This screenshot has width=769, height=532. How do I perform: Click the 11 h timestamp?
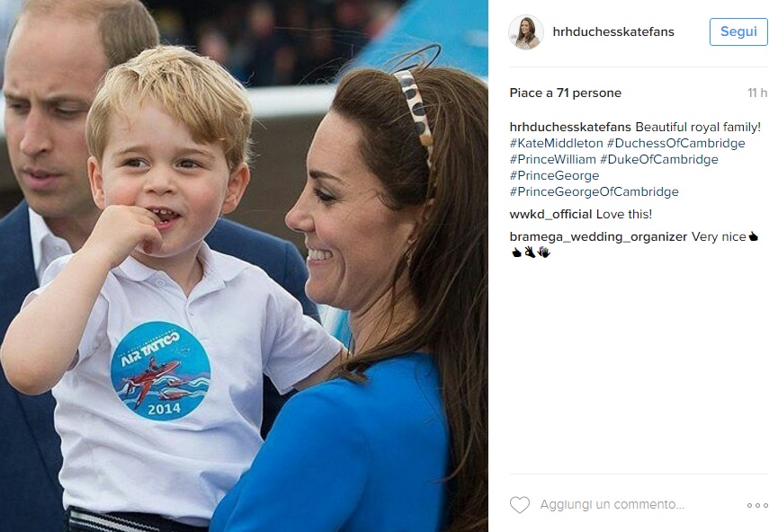pos(756,93)
